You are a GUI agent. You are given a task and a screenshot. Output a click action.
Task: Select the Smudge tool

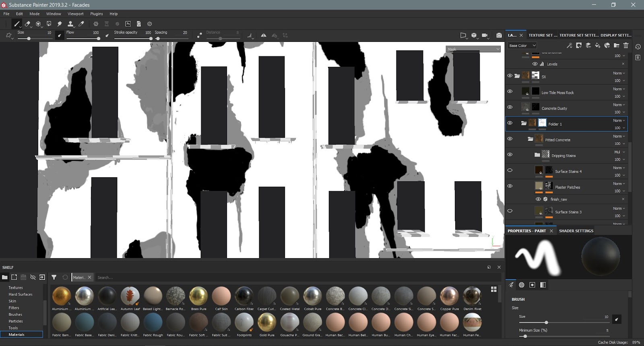click(x=60, y=24)
